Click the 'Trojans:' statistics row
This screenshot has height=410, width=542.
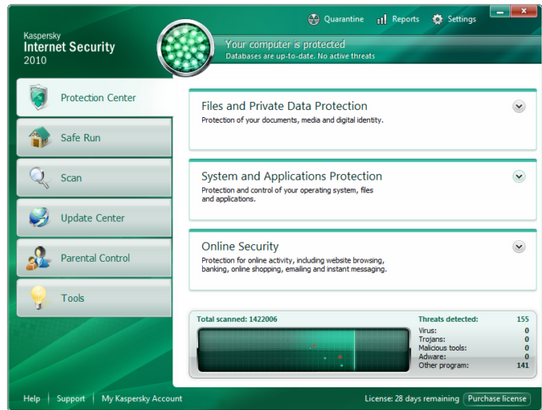[474, 339]
